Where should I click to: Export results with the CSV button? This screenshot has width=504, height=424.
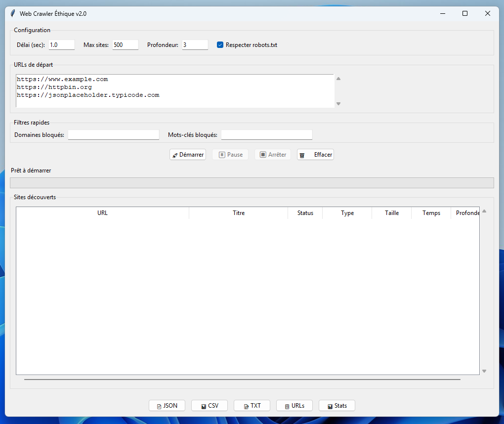click(x=210, y=406)
